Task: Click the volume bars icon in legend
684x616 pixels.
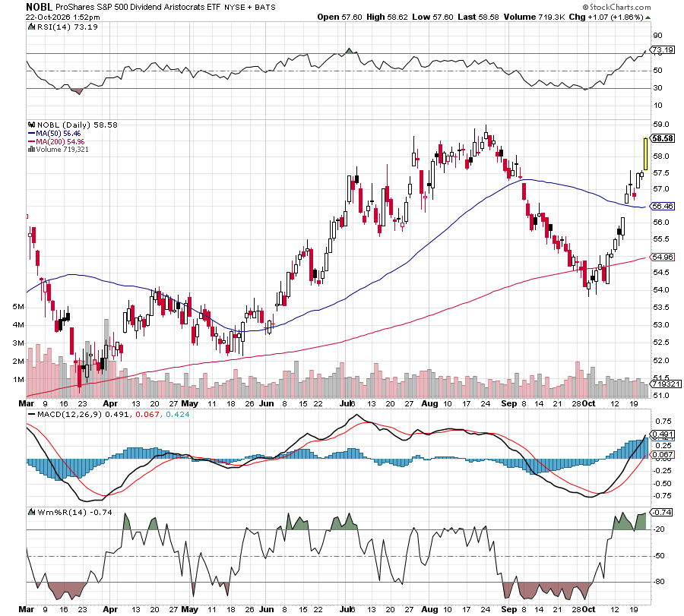Action: pyautogui.click(x=31, y=150)
